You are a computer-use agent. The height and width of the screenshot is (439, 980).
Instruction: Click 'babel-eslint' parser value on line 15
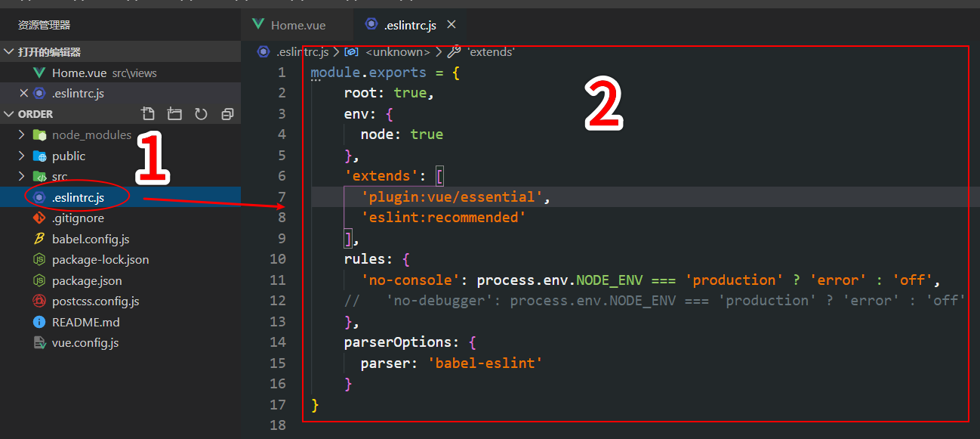[485, 363]
